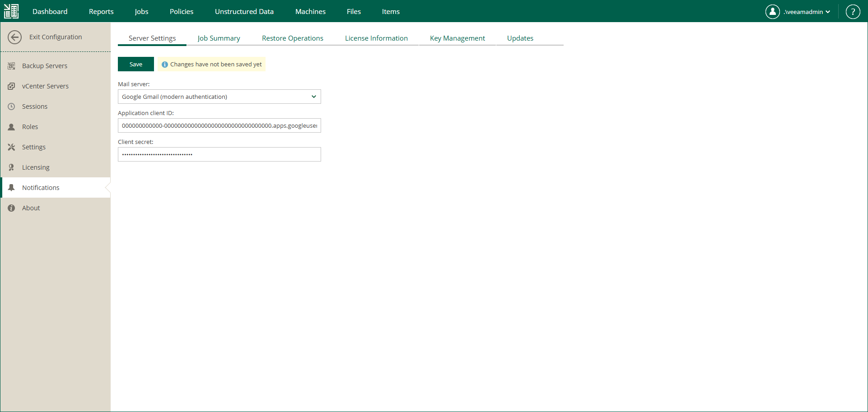The image size is (868, 412).
Task: Click inside the Client secret field
Action: (219, 154)
